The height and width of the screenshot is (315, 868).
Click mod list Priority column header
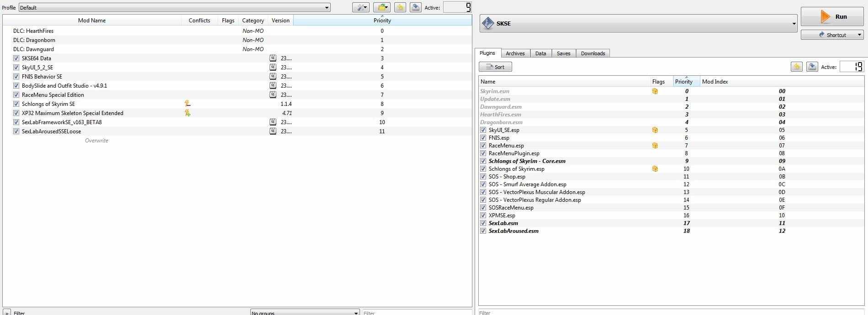coord(382,20)
